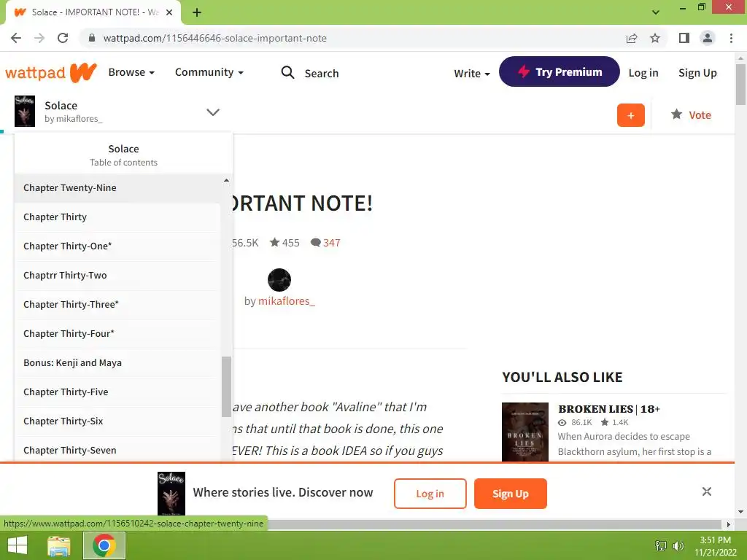
Task: Click Log in on bottom banner
Action: click(x=430, y=494)
